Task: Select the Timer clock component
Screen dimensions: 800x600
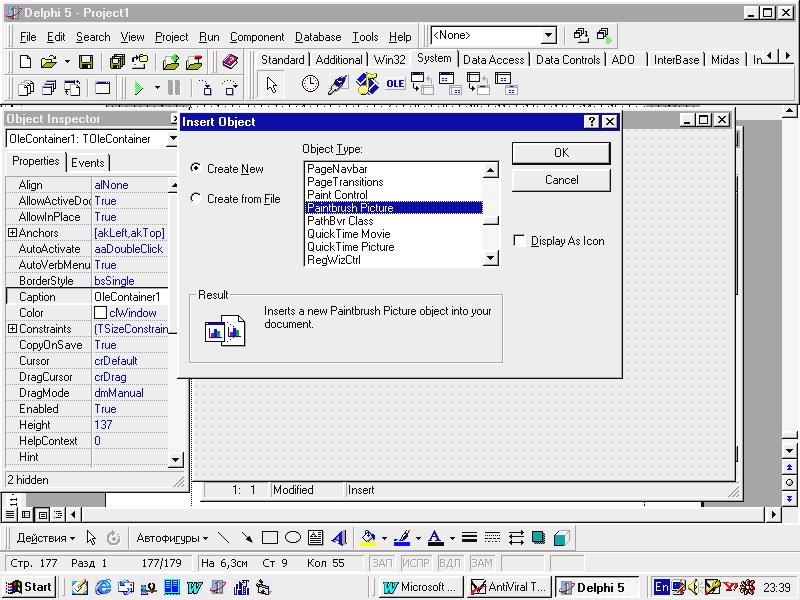Action: click(310, 84)
